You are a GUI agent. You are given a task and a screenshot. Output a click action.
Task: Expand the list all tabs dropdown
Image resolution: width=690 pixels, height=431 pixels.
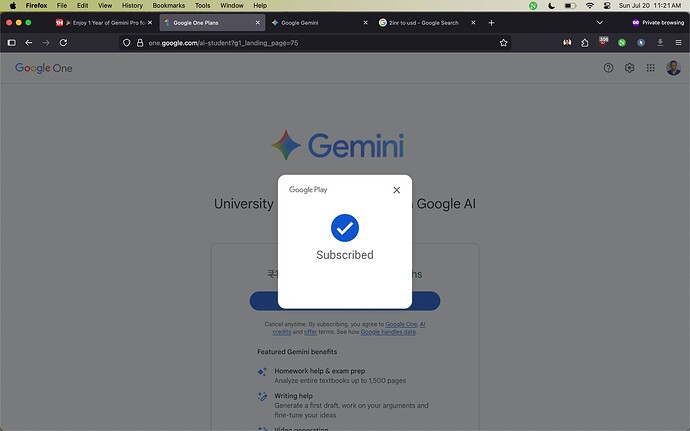[x=599, y=22]
